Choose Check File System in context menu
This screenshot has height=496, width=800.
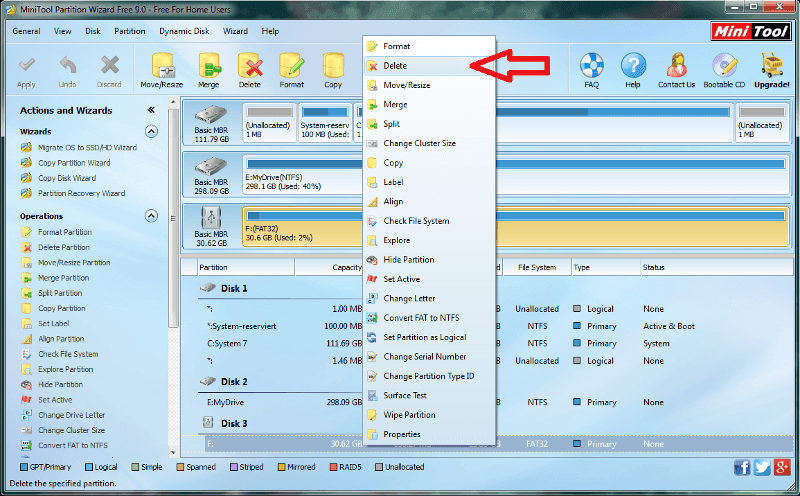click(x=429, y=220)
